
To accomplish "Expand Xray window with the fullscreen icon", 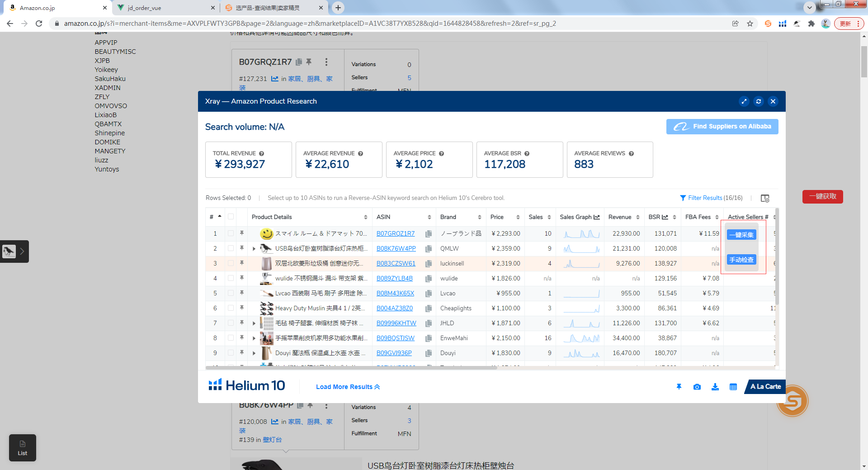I will 744,101.
